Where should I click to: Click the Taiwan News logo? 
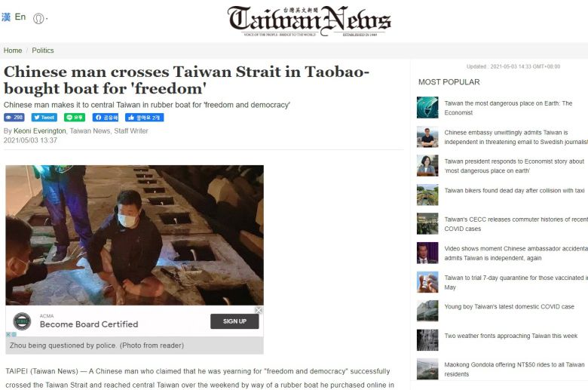(x=308, y=21)
